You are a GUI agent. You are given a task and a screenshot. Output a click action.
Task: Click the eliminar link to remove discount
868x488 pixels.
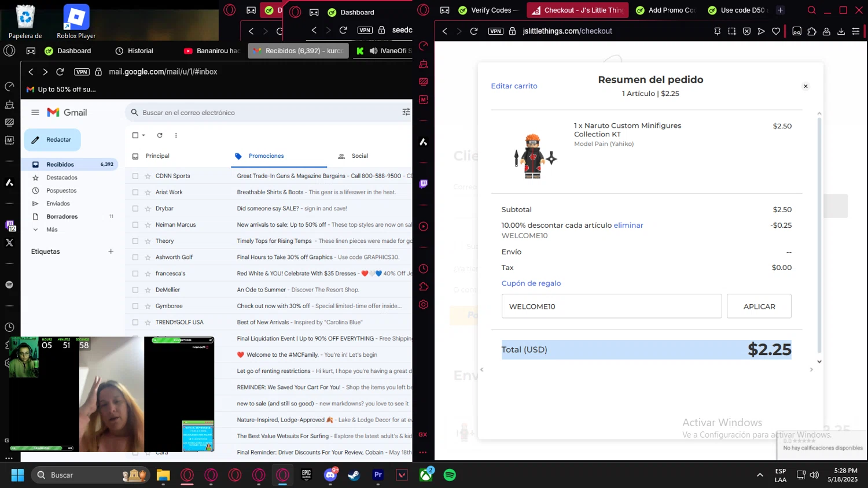pyautogui.click(x=628, y=225)
